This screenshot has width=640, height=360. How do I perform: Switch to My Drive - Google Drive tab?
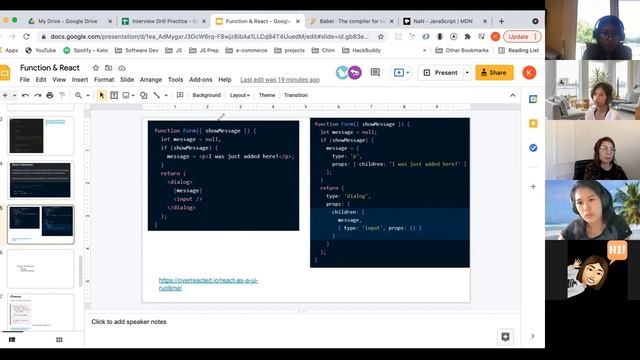pyautogui.click(x=67, y=21)
